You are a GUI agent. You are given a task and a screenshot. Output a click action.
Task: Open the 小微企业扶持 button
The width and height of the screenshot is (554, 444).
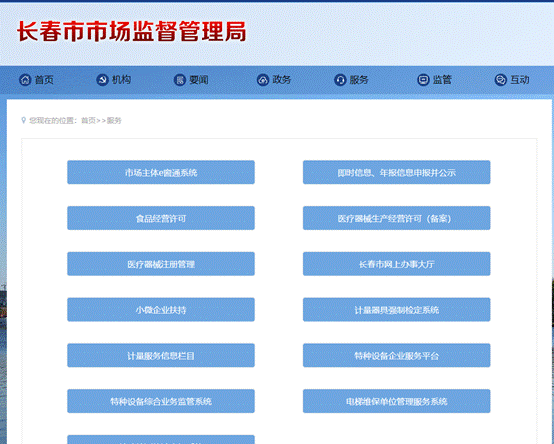coord(161,310)
